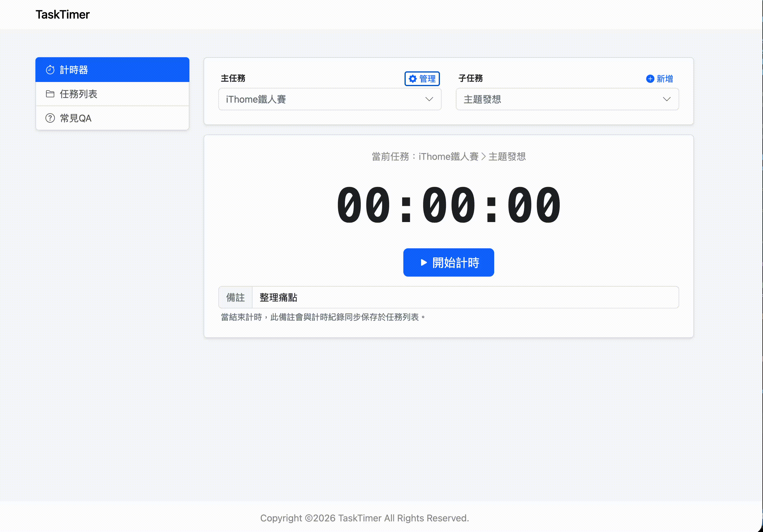Open the 計時器 timer menu item

coord(112,70)
